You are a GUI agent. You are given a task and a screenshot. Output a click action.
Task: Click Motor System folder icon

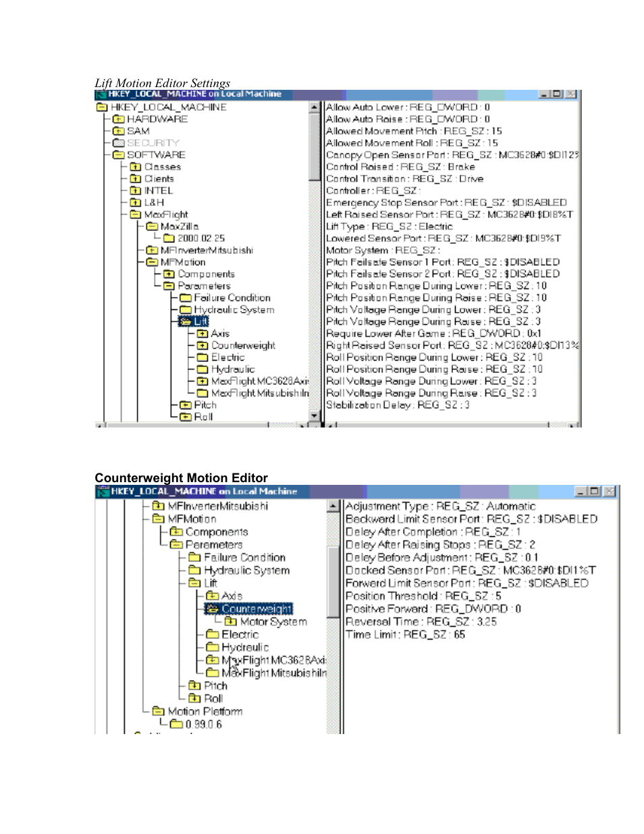pos(231,621)
